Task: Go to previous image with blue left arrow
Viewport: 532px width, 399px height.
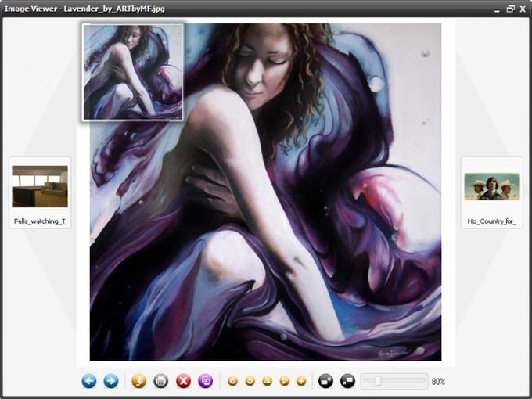Action: [89, 381]
